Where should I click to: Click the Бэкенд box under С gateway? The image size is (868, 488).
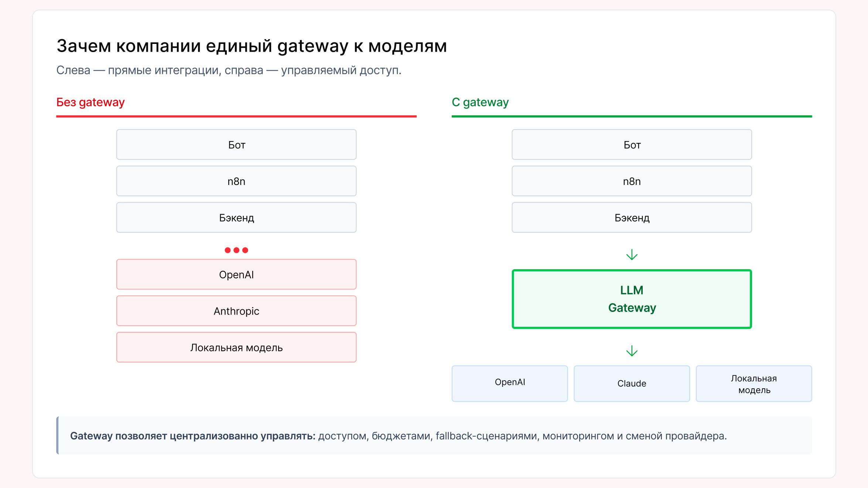coord(632,218)
